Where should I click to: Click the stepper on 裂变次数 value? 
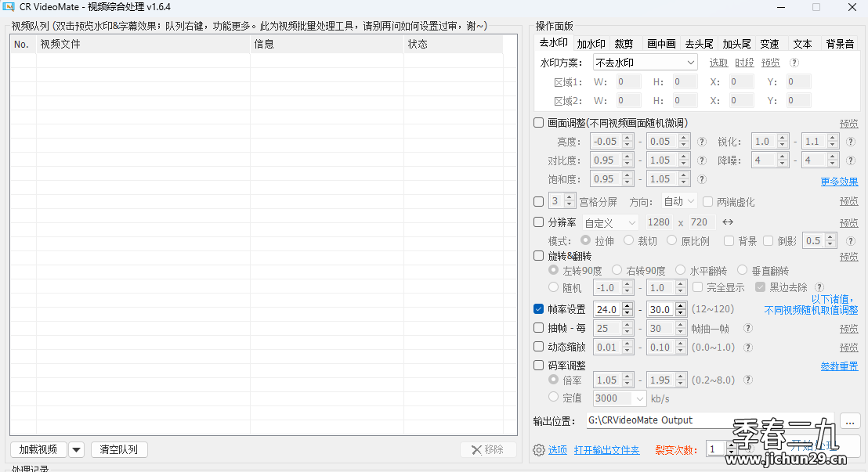(x=731, y=449)
